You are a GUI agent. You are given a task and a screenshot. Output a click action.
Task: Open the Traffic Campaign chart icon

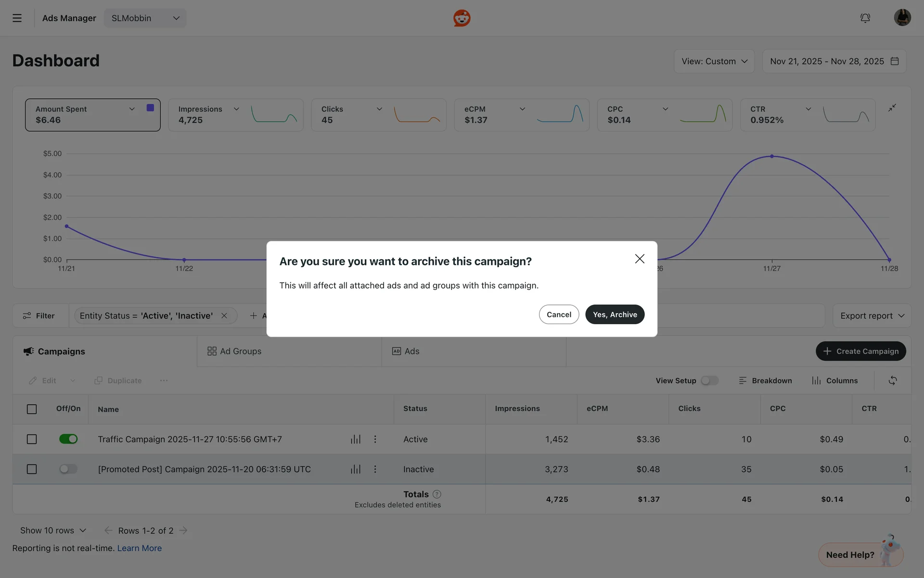(356, 439)
